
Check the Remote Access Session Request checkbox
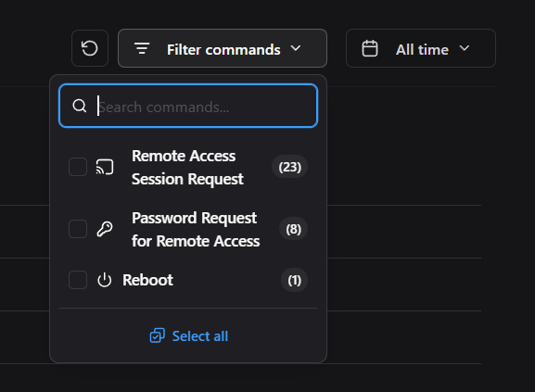click(x=78, y=167)
